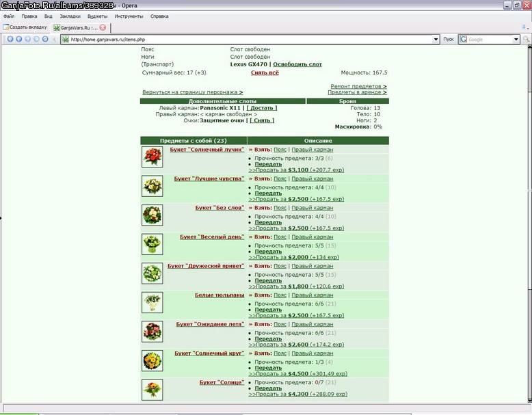The height and width of the screenshot is (415, 532).
Task: Open the address bar history dropdown
Action: [436, 40]
